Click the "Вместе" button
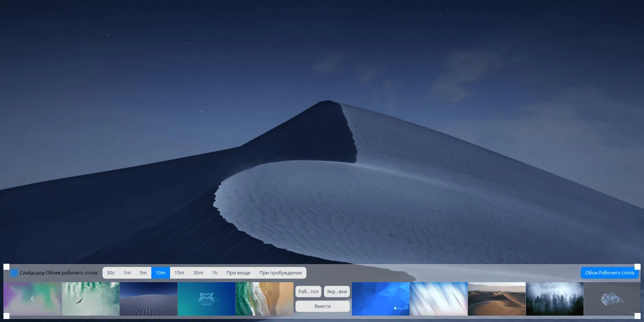Screen dimensions: 644x322 322,306
